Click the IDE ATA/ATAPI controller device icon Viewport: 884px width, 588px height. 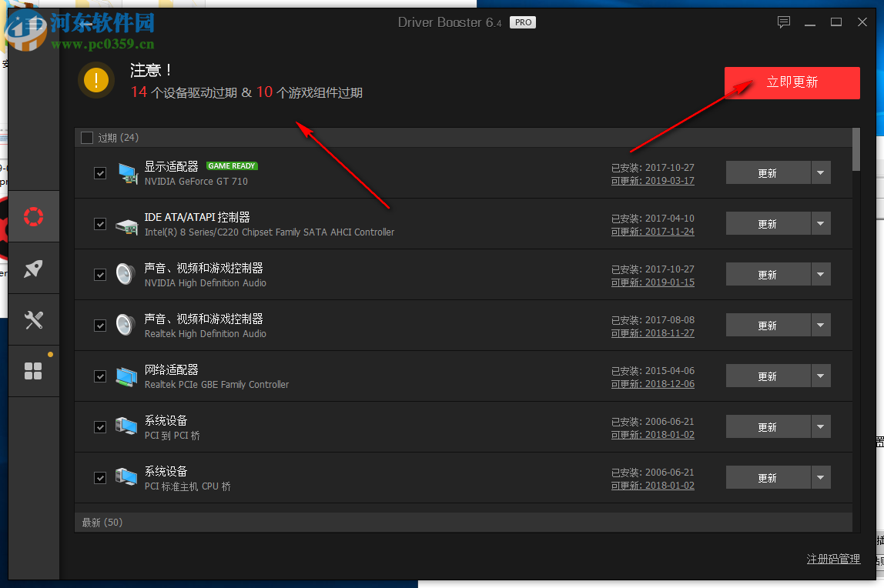click(x=127, y=226)
